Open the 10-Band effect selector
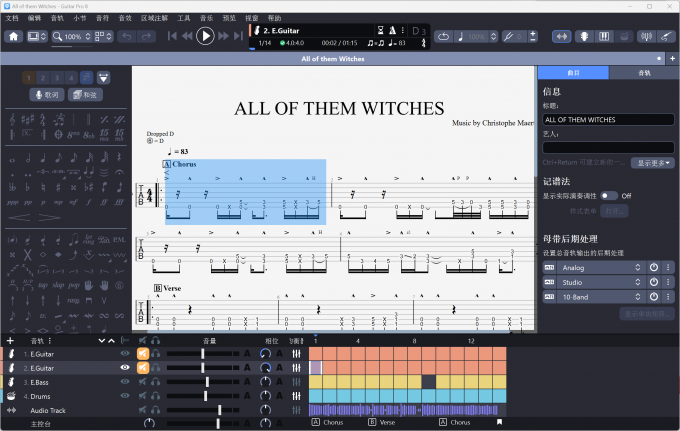The image size is (680, 431). coord(598,298)
